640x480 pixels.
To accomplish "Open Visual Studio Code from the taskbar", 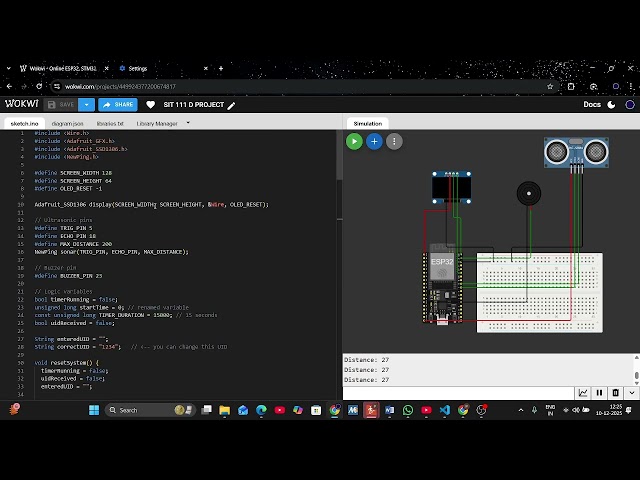I will click(444, 410).
